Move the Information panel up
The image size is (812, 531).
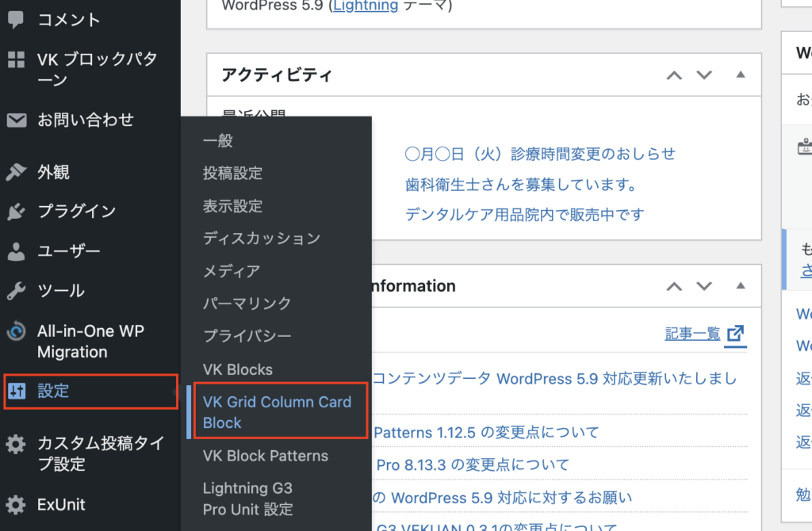pos(674,286)
